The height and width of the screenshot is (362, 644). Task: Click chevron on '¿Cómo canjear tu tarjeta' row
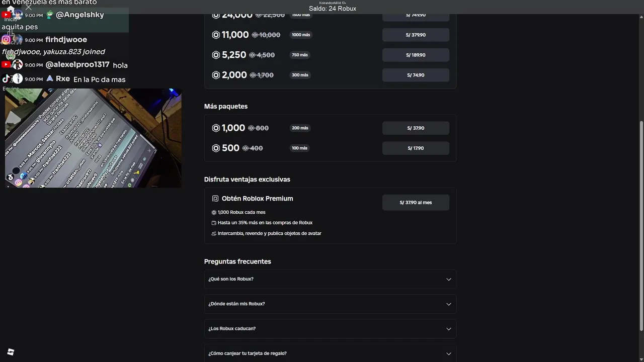point(448,353)
